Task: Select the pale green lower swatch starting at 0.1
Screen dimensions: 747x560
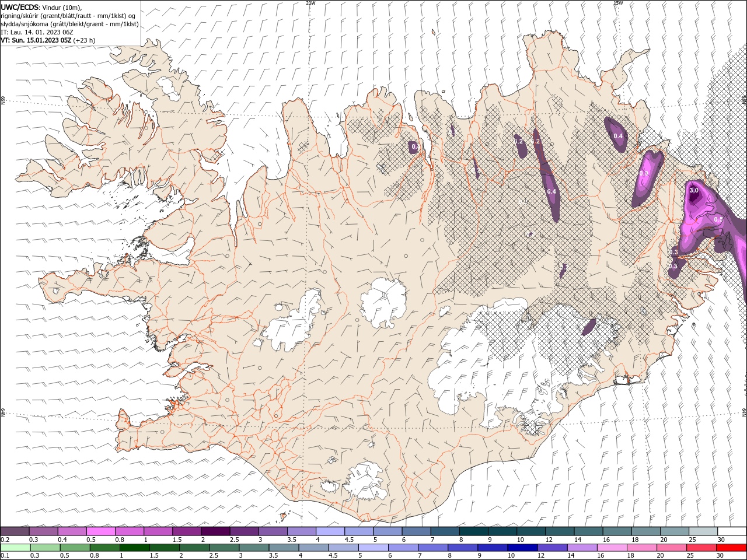Action: 16,548
